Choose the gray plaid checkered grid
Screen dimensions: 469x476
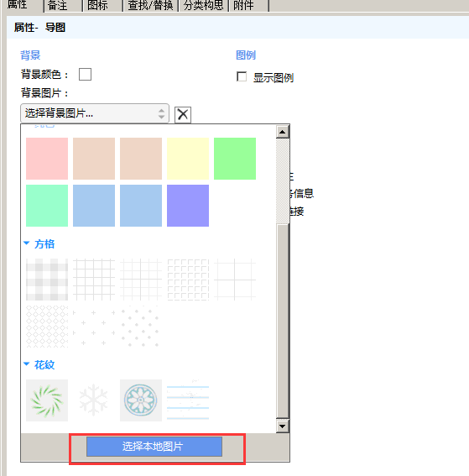[47, 280]
